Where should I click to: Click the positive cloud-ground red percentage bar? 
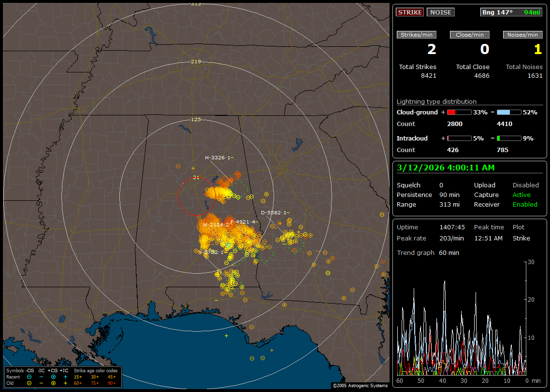pyautogui.click(x=459, y=112)
